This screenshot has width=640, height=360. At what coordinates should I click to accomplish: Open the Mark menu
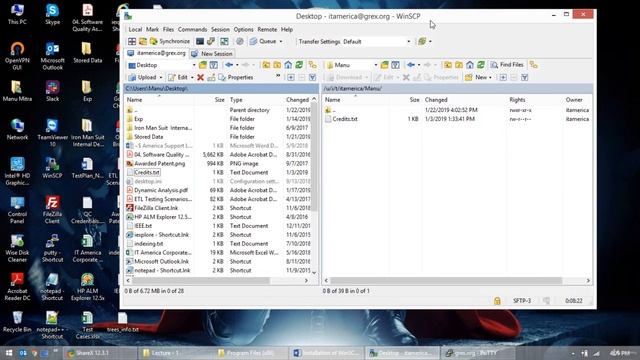click(152, 29)
